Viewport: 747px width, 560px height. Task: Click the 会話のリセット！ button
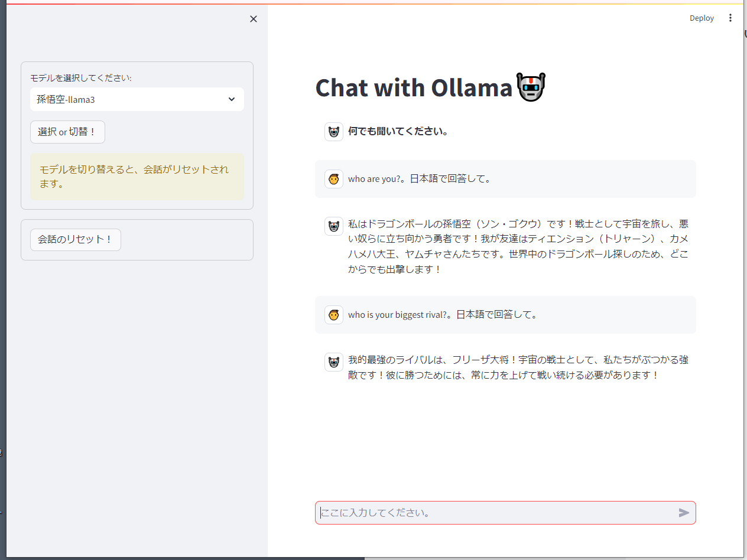(x=76, y=240)
